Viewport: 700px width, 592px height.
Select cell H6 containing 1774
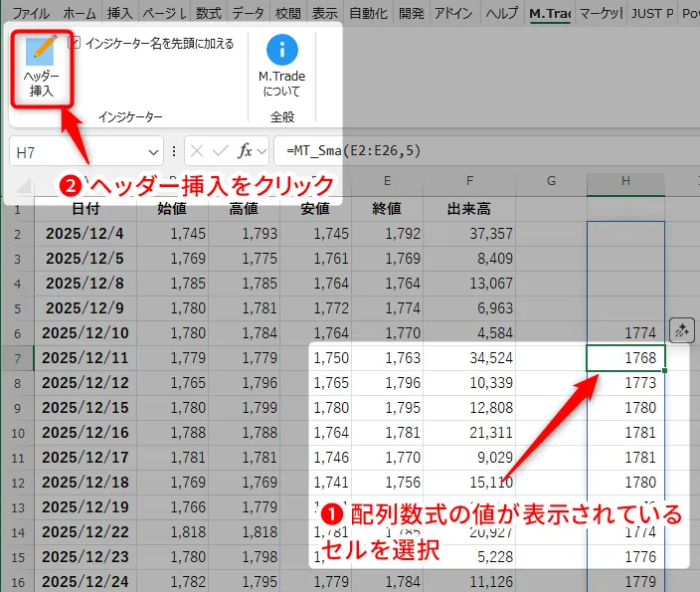tap(625, 333)
